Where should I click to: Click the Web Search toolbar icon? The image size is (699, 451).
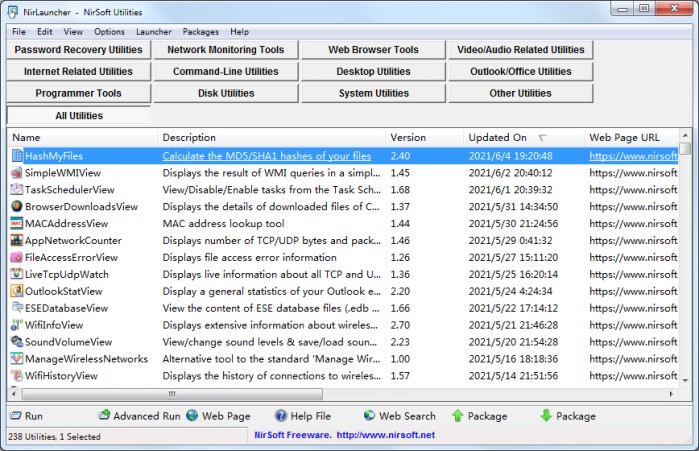click(x=369, y=416)
